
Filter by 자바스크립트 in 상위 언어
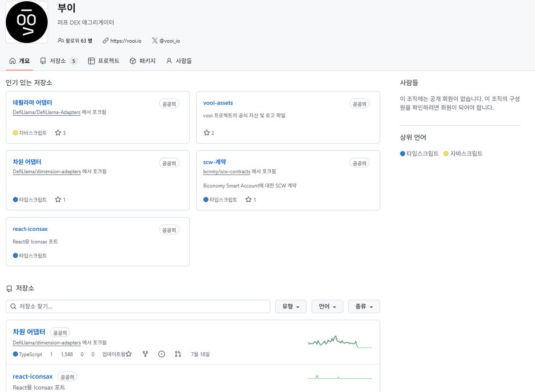pyautogui.click(x=463, y=154)
